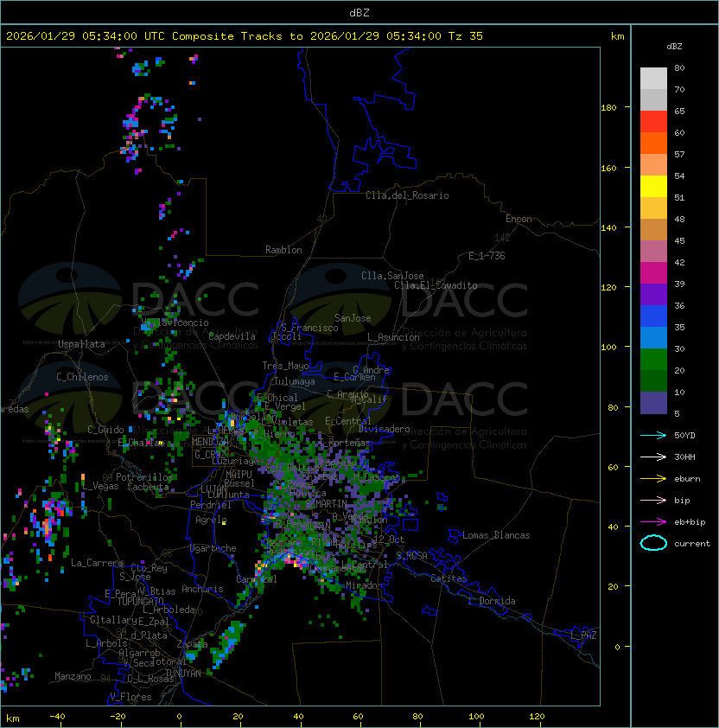Click the 'Tulumaya' map label
Image resolution: width=719 pixels, height=728 pixels.
(x=295, y=381)
